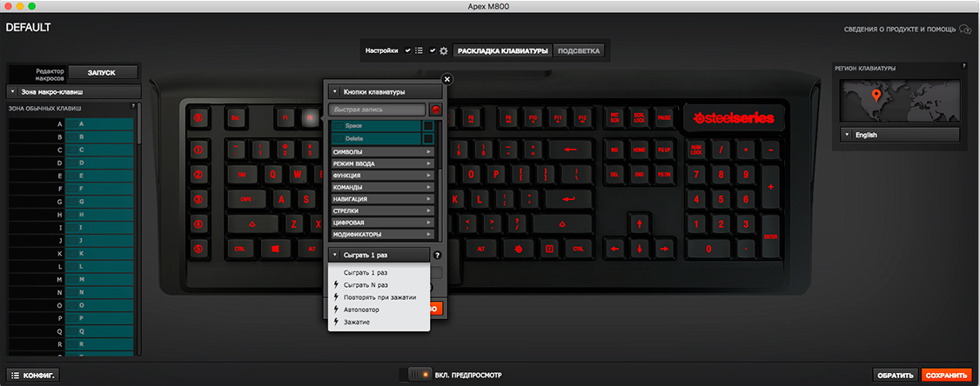The image size is (980, 386).
Task: Open the Кнопки клавиатуры dropdown
Action: [x=386, y=91]
